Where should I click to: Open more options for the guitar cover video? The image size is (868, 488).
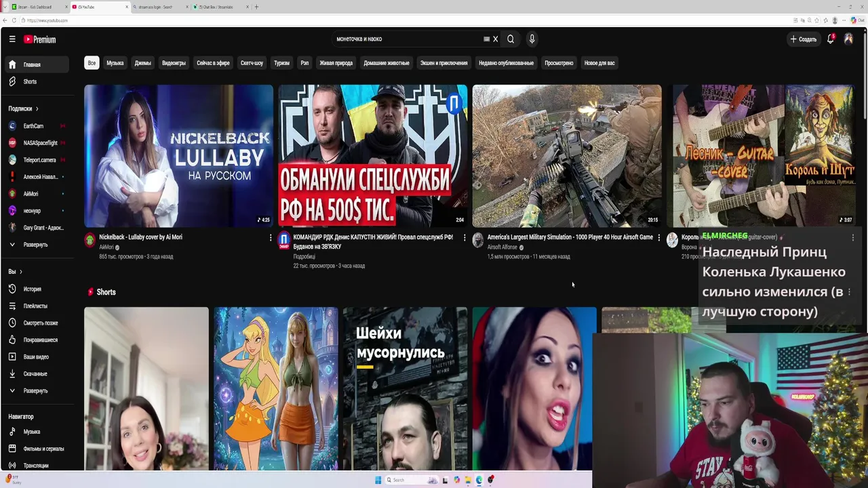(x=852, y=238)
